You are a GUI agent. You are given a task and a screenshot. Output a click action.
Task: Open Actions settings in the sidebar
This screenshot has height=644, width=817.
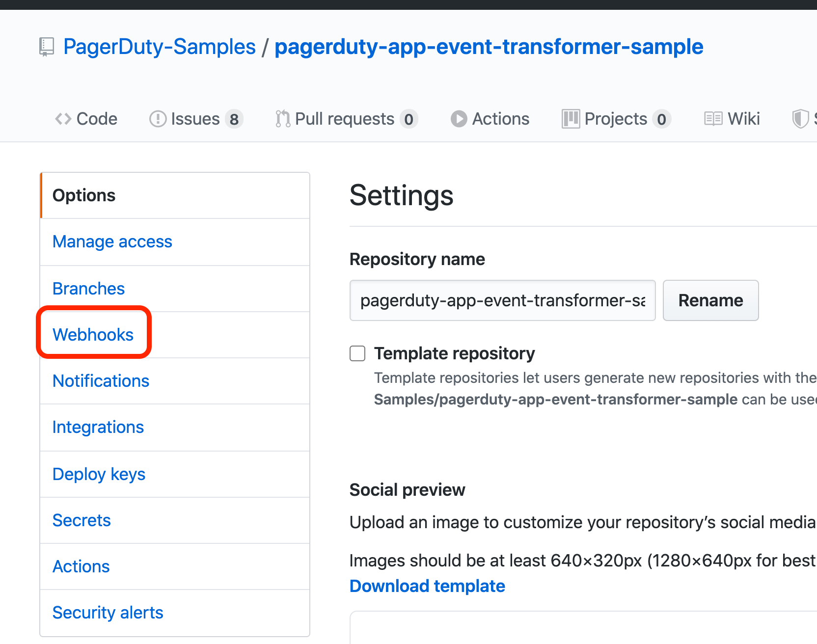point(175,566)
